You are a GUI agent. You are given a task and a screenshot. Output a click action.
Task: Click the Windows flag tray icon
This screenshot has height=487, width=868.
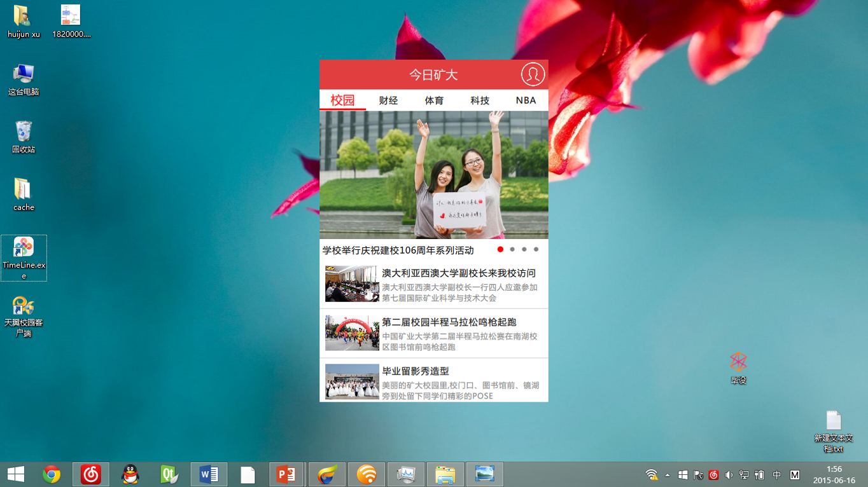[x=683, y=475]
